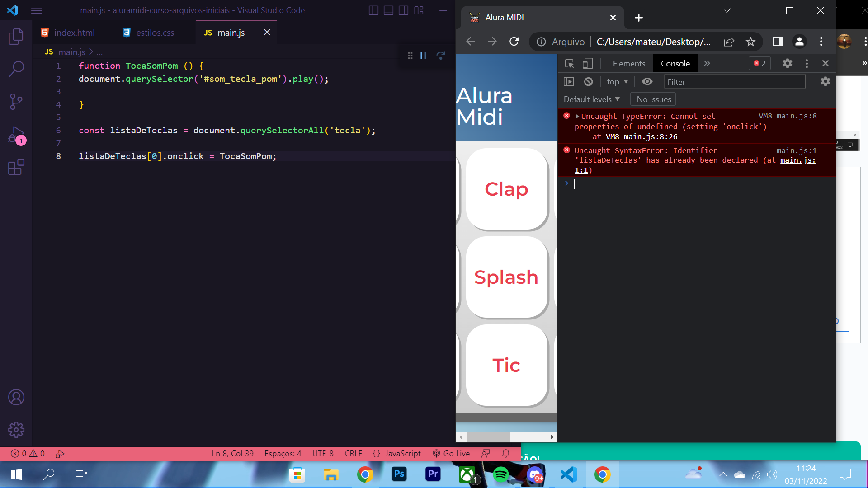Open the Run and Debug view
The image size is (868, 488).
[16, 135]
